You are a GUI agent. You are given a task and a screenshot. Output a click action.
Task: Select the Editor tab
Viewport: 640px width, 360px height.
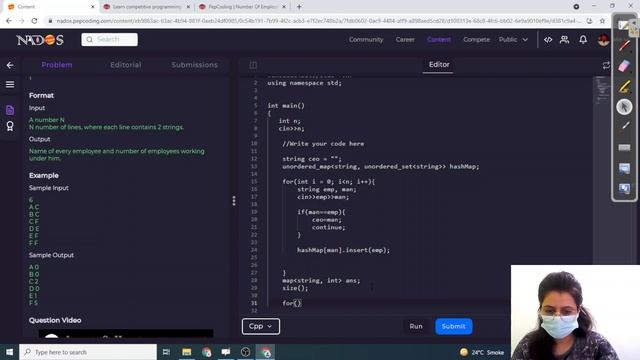point(439,64)
